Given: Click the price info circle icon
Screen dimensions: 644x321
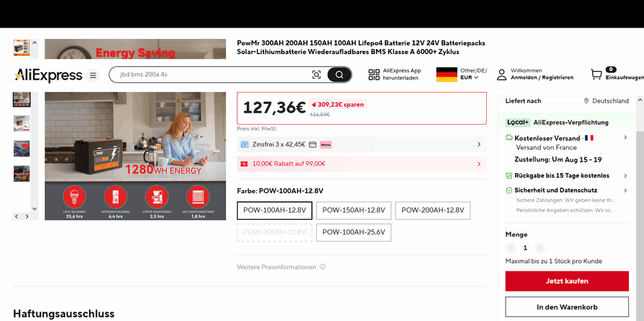Looking at the screenshot, I should tap(323, 267).
